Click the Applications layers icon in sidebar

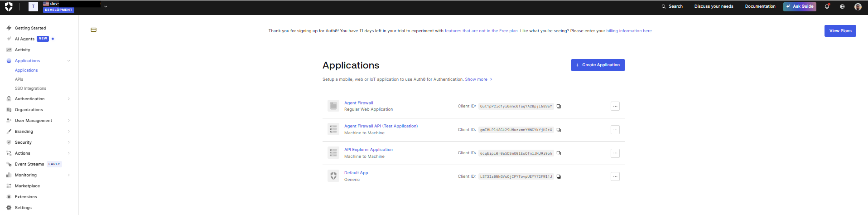tap(9, 61)
